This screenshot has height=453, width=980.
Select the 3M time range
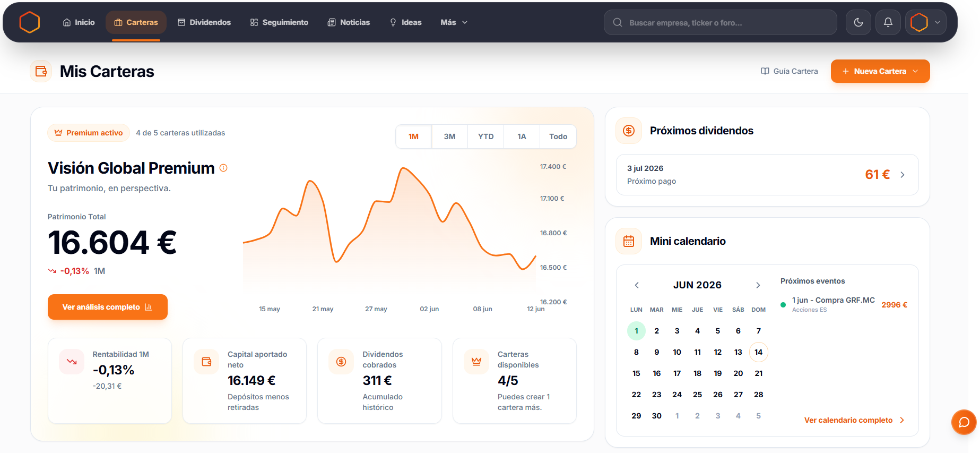pyautogui.click(x=450, y=136)
